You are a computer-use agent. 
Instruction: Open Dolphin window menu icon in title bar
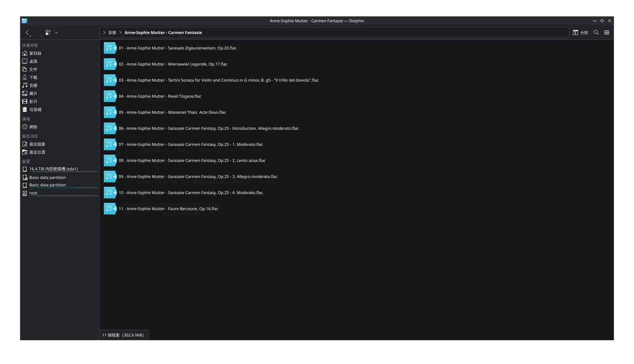pos(25,21)
